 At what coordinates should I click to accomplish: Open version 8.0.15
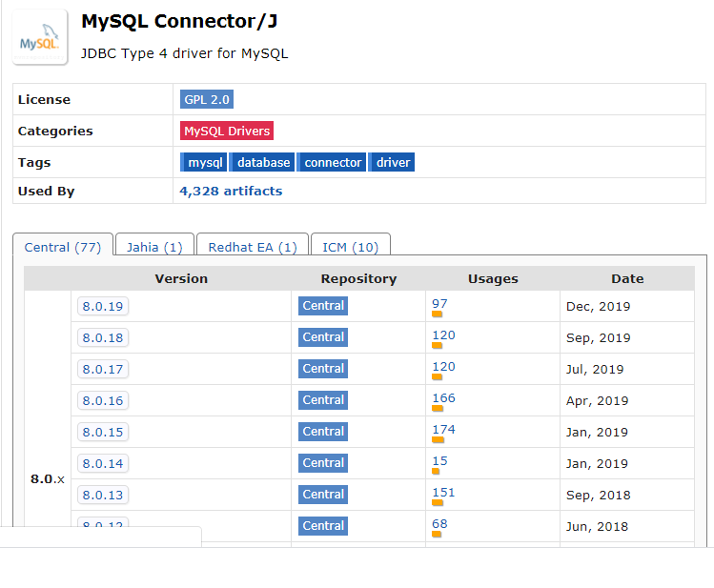[103, 432]
